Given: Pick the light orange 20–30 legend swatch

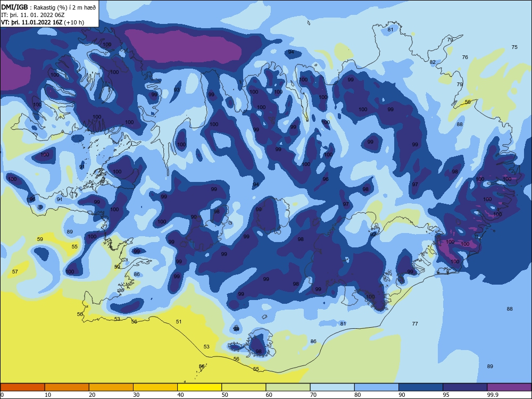Looking at the screenshot, I should [x=111, y=387].
